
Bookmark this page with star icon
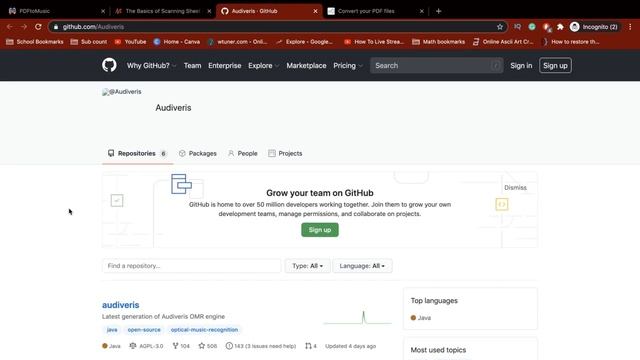coord(500,27)
